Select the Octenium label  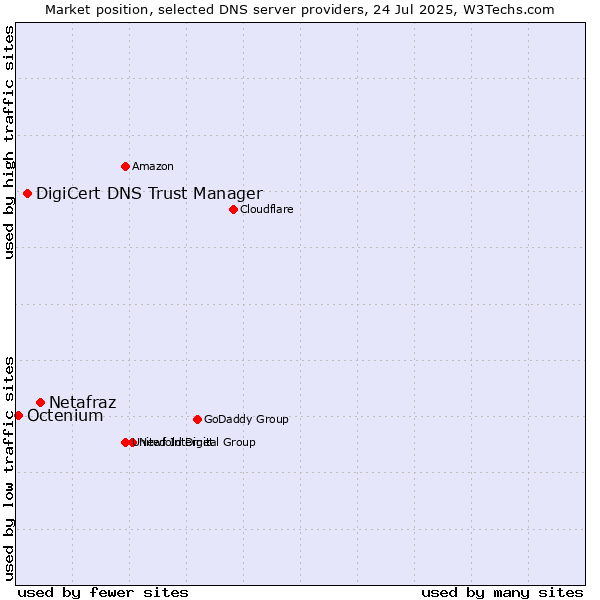pyautogui.click(x=65, y=416)
